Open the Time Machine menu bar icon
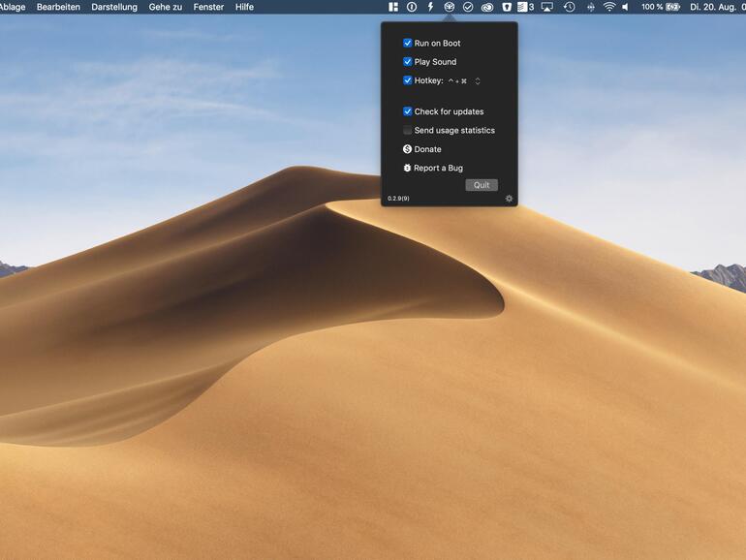746x560 pixels. [569, 7]
